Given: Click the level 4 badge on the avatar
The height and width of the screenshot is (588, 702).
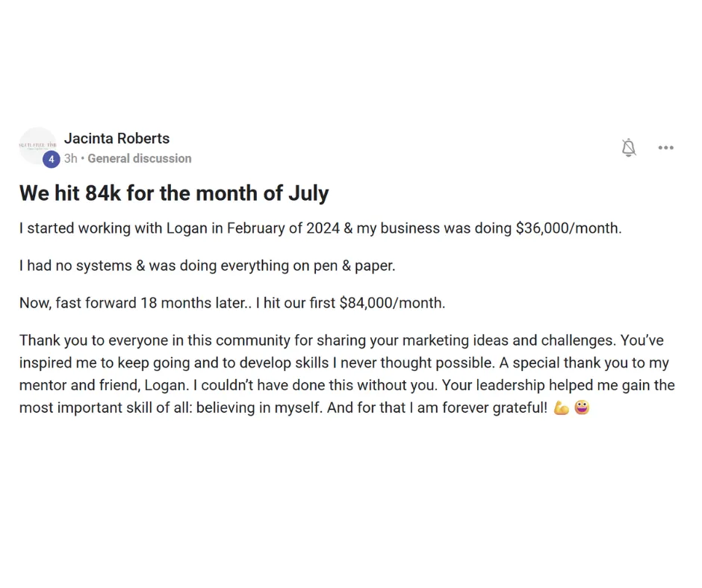Looking at the screenshot, I should pos(52,159).
